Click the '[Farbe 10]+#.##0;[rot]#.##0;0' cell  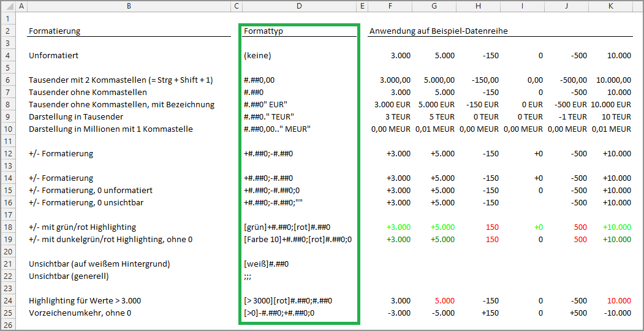click(298, 240)
